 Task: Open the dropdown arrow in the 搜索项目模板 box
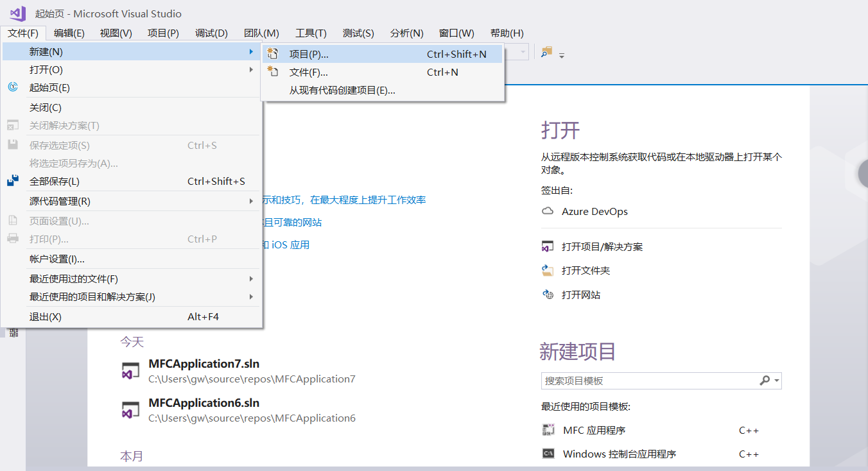pyautogui.click(x=777, y=381)
